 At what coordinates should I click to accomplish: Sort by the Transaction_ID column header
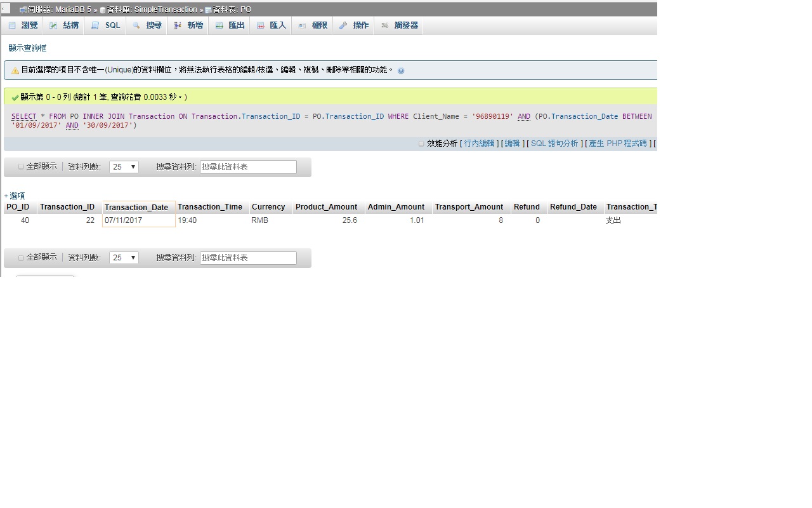pyautogui.click(x=67, y=207)
